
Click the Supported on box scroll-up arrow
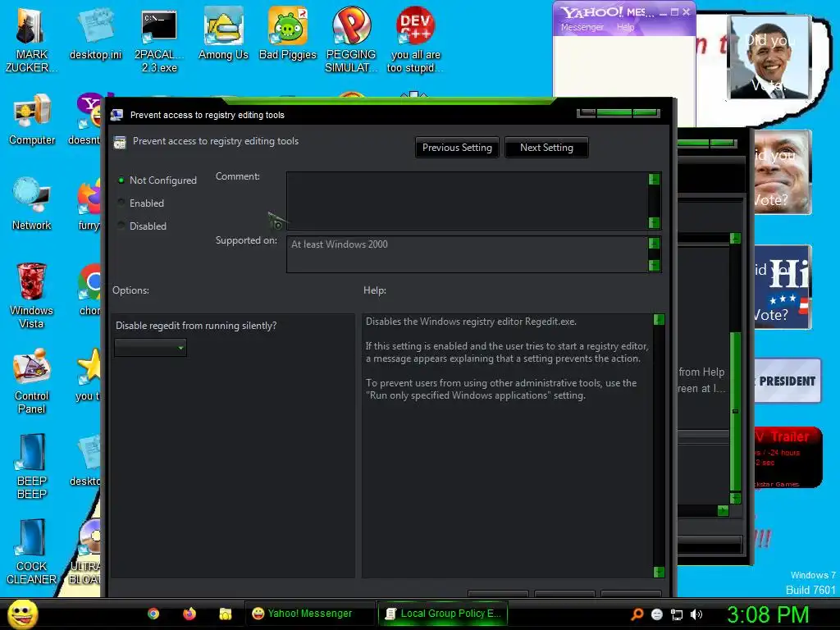[x=654, y=243]
